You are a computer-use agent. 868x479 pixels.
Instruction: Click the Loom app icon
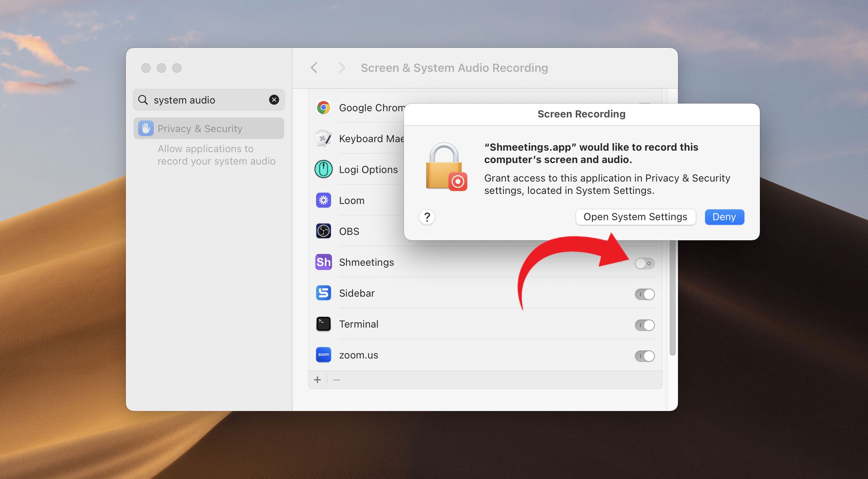pyautogui.click(x=323, y=200)
